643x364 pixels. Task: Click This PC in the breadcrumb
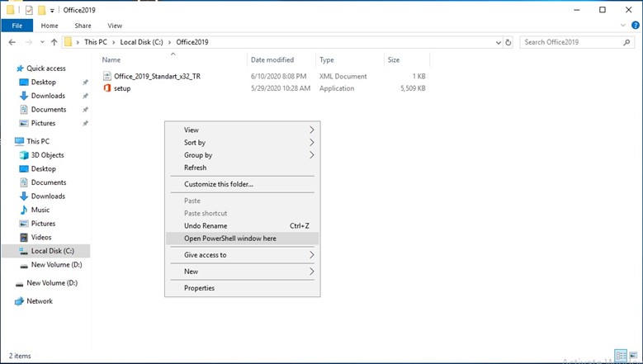[96, 42]
